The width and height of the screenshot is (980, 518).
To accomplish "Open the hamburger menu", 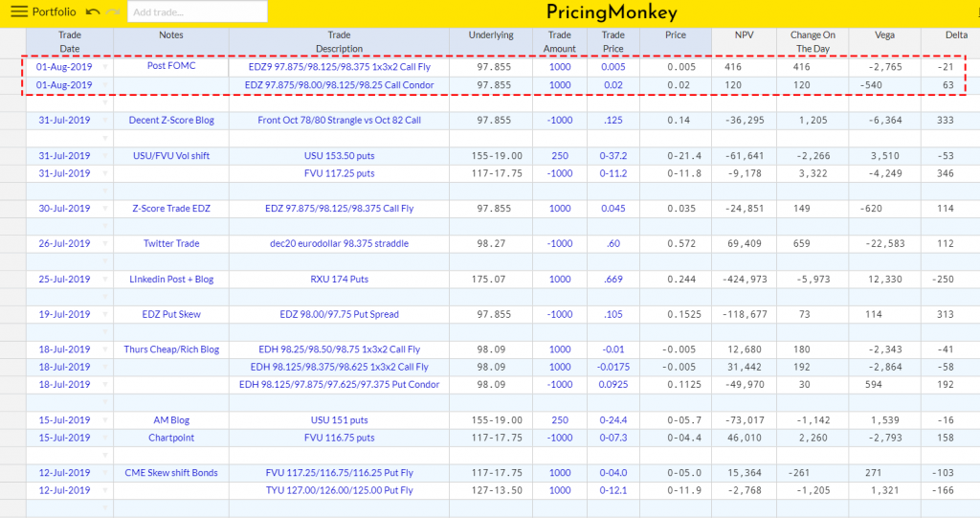I will pos(19,11).
